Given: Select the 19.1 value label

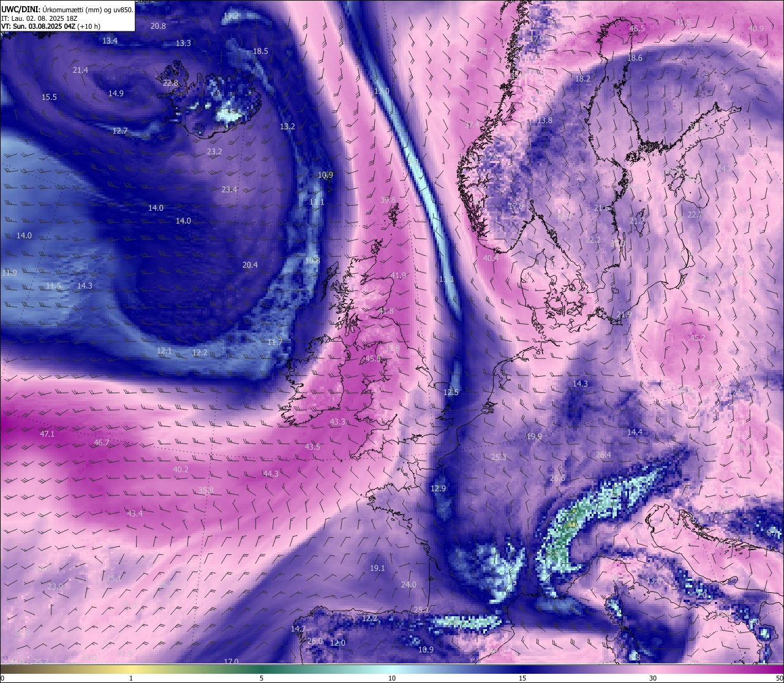Looking at the screenshot, I should point(377,568).
